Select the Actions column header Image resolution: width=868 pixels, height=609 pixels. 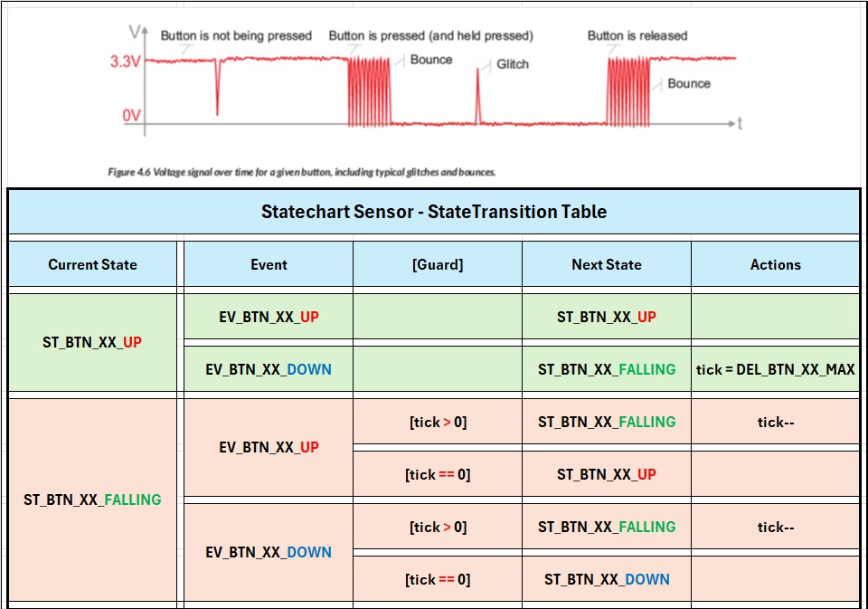coord(775,264)
